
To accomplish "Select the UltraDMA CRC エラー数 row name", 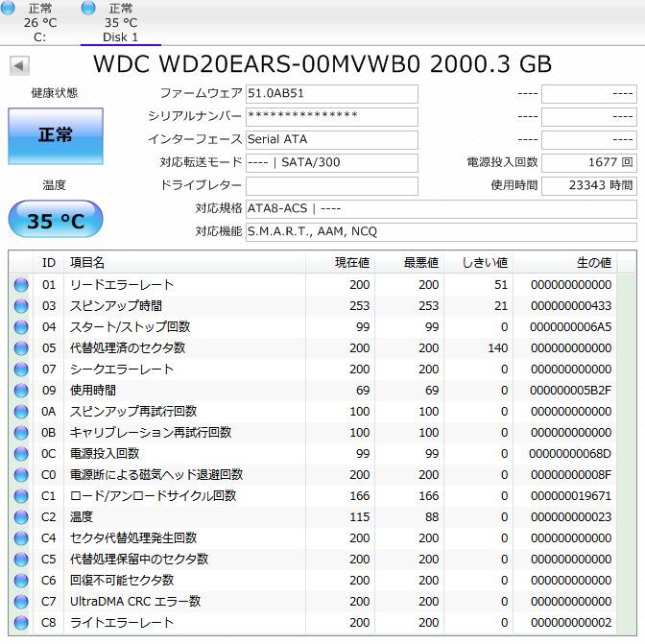I will [x=135, y=602].
